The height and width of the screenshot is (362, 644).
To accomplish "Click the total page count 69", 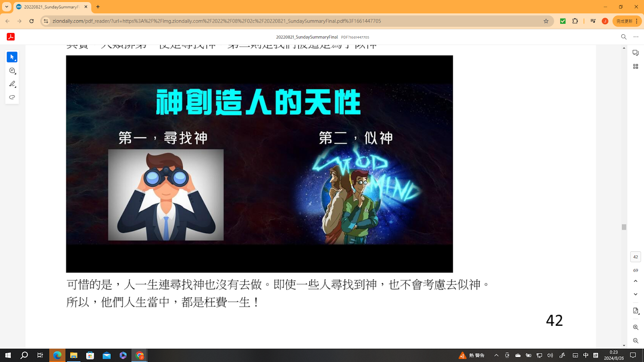I will [x=636, y=270].
